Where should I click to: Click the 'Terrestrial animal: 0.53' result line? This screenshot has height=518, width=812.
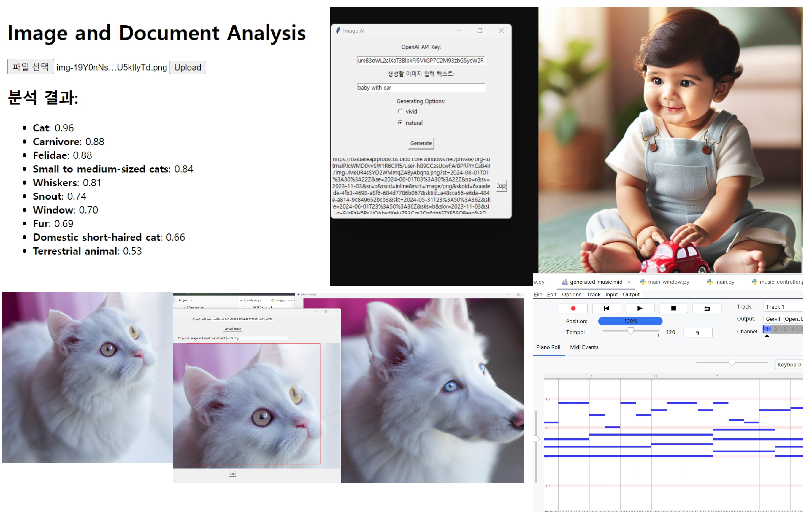pos(87,251)
